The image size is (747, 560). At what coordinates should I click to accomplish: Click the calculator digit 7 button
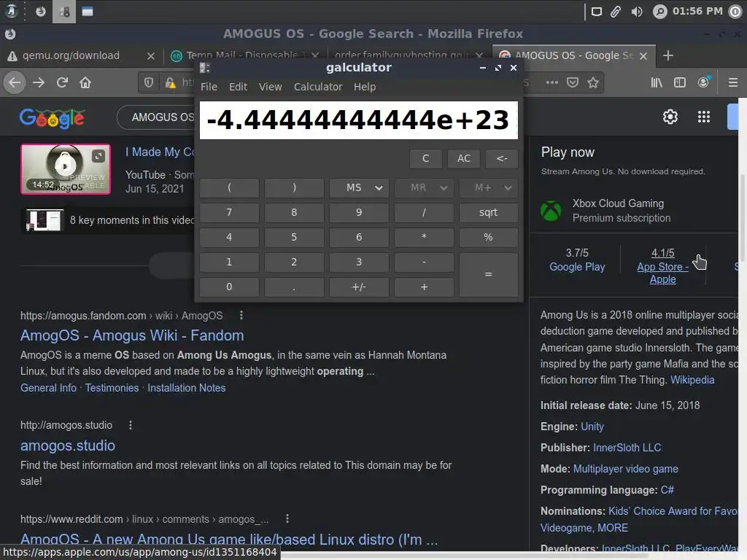(x=229, y=212)
